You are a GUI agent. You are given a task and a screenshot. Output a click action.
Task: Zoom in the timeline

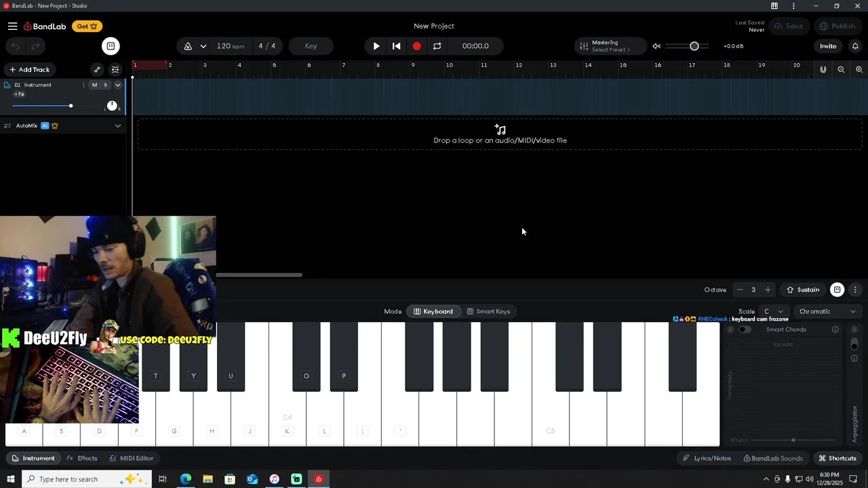pos(859,70)
